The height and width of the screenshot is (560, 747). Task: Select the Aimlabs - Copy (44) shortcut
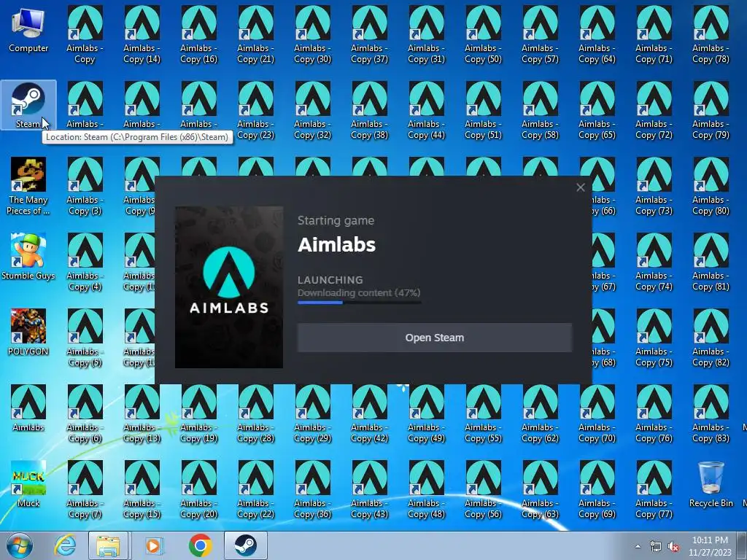[x=426, y=111]
